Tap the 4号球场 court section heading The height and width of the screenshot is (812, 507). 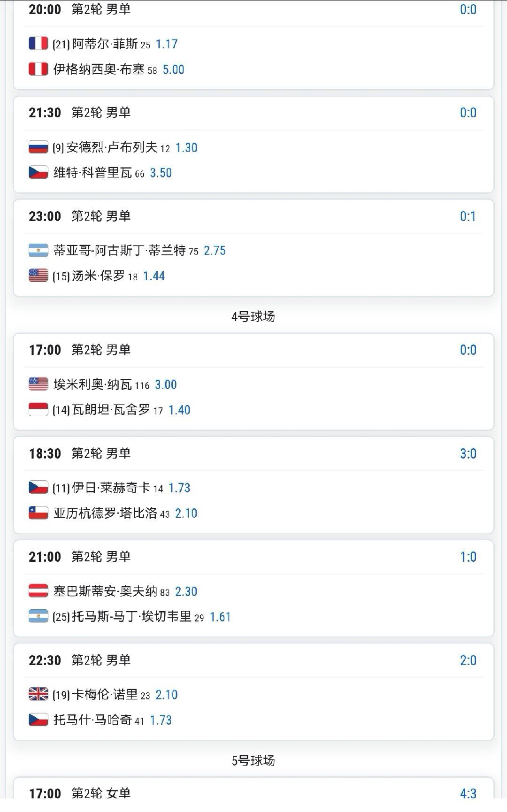click(x=253, y=316)
